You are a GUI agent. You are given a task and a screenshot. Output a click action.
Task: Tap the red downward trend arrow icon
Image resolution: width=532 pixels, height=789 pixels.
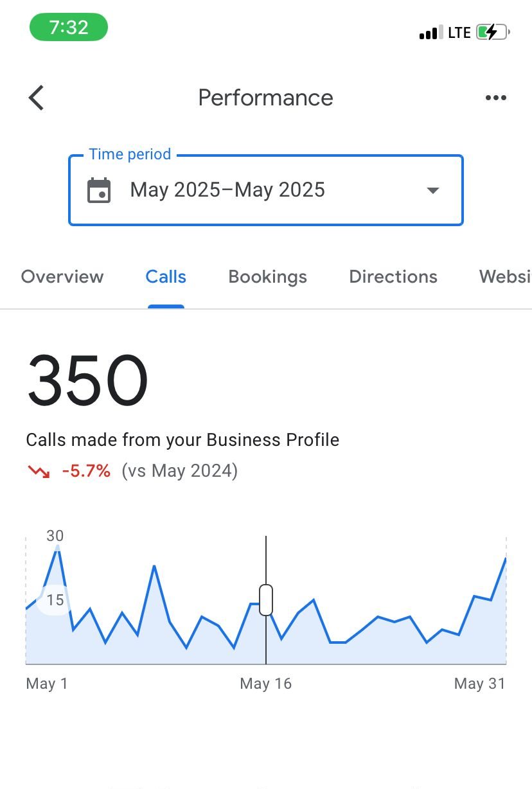coord(39,472)
